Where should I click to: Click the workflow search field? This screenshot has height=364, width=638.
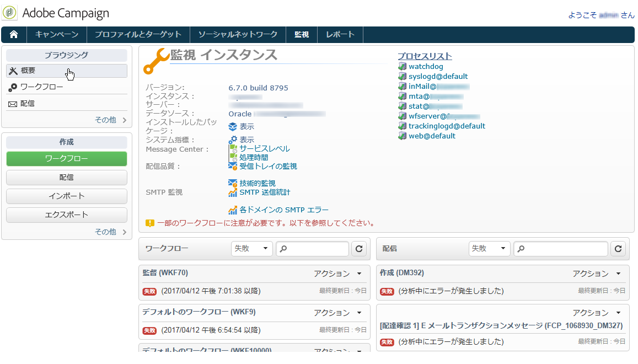[x=313, y=249]
